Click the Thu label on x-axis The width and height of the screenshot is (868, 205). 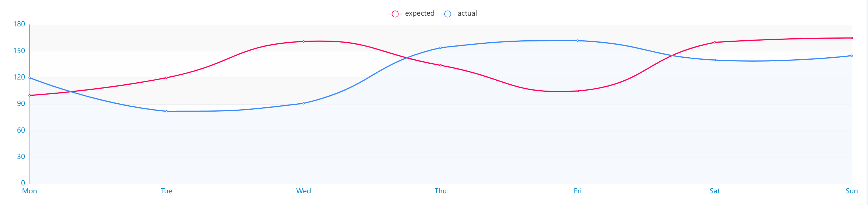click(440, 191)
